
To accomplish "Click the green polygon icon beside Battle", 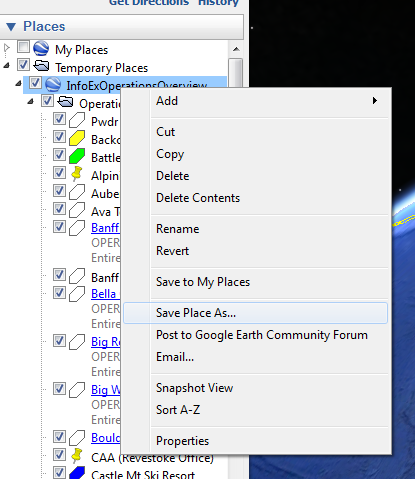I will (x=77, y=156).
